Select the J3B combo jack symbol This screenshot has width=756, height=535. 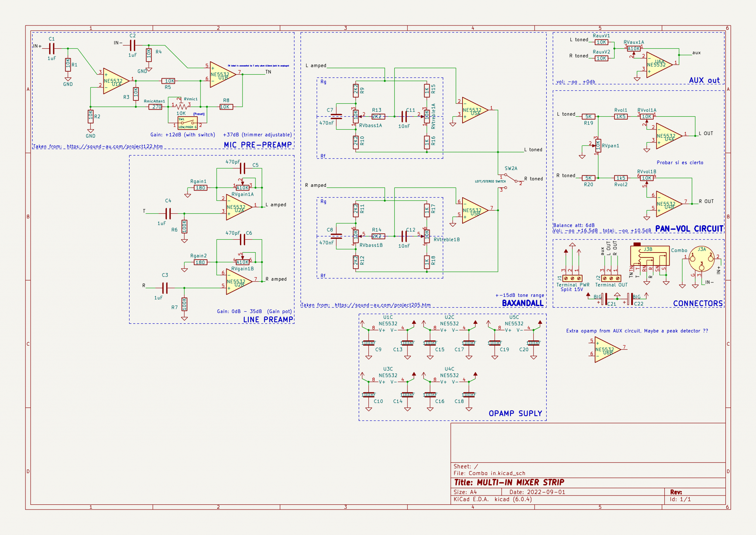pos(650,256)
